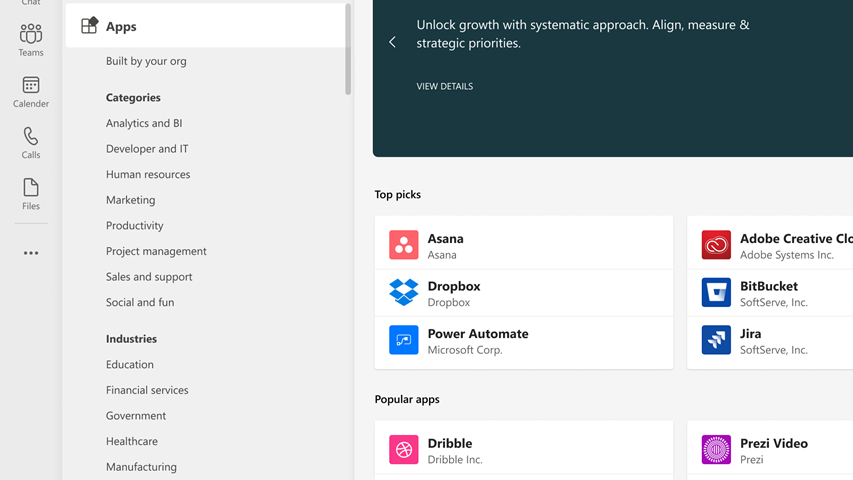Click the Dribble title text
Viewport: 853px width, 480px height.
449,443
